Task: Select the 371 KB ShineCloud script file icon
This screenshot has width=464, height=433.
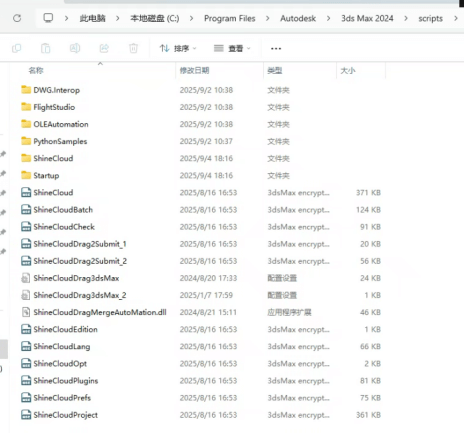Action: point(26,192)
